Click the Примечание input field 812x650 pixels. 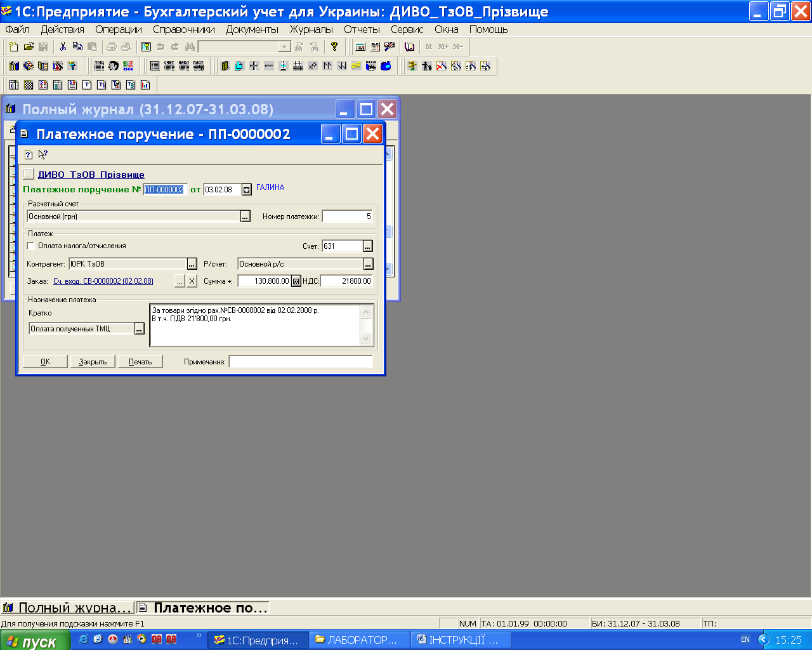[x=301, y=361]
